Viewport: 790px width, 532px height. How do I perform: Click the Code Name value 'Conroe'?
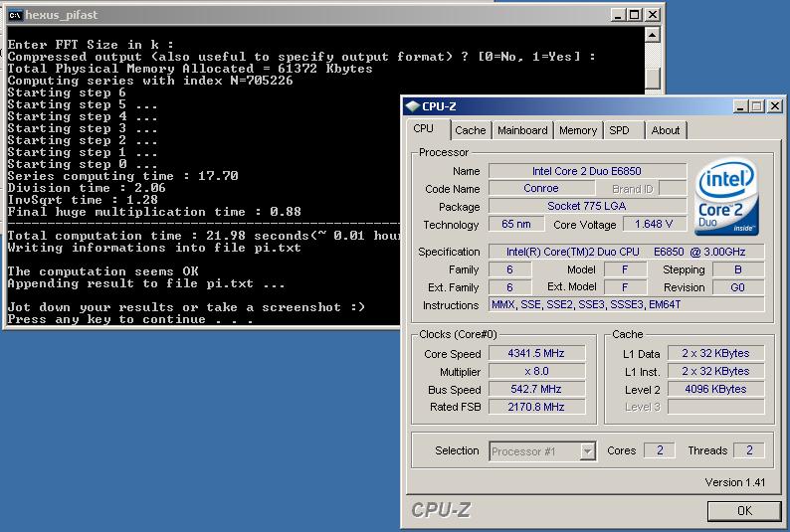[541, 188]
